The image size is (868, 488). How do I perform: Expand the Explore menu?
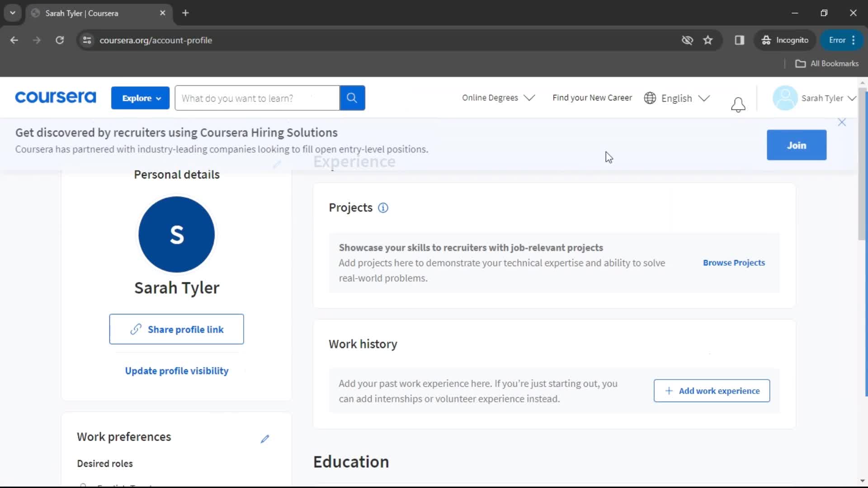(140, 98)
